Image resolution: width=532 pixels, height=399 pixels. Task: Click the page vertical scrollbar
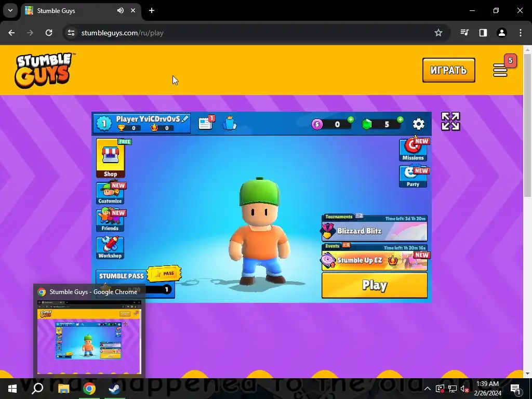527,126
